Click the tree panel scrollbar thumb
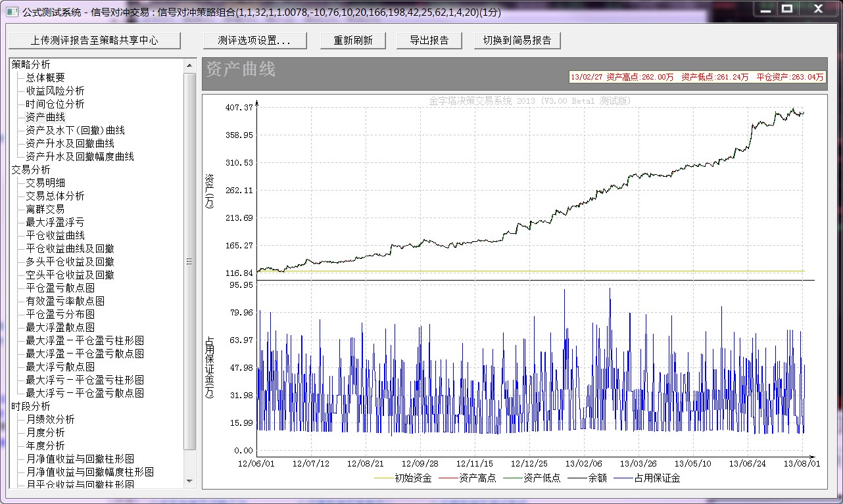843x504 pixels. point(190,261)
